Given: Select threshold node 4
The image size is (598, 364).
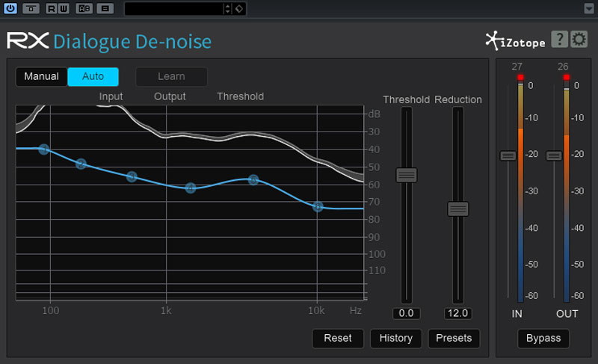Looking at the screenshot, I should [x=191, y=188].
